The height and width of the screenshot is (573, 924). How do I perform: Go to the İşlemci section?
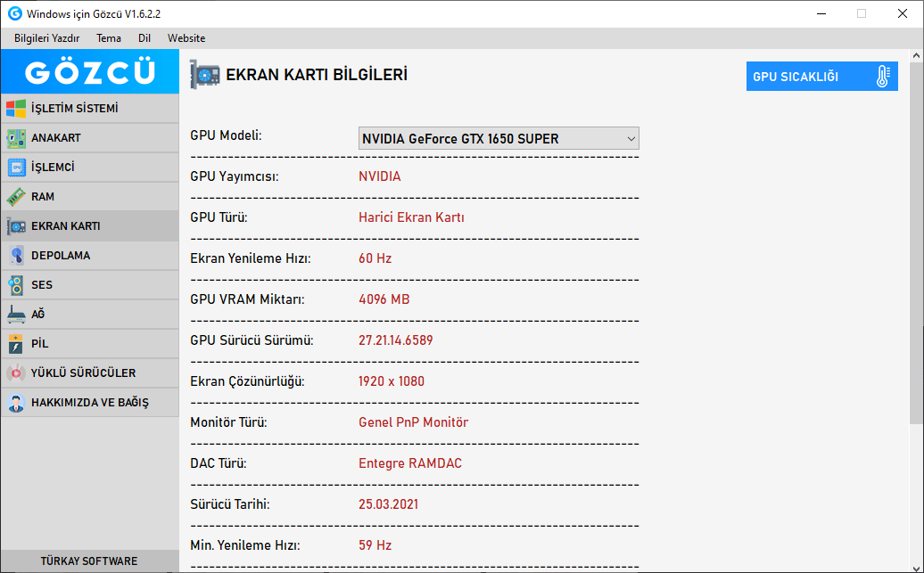pyautogui.click(x=89, y=168)
